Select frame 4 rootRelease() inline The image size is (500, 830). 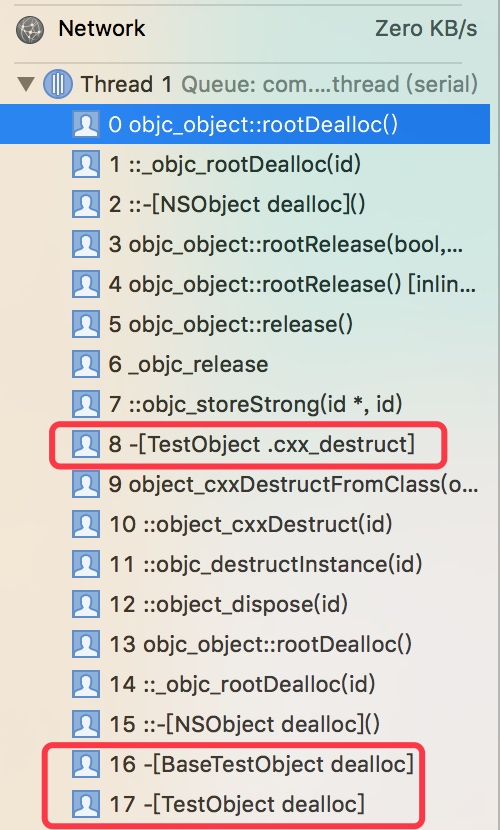click(245, 284)
